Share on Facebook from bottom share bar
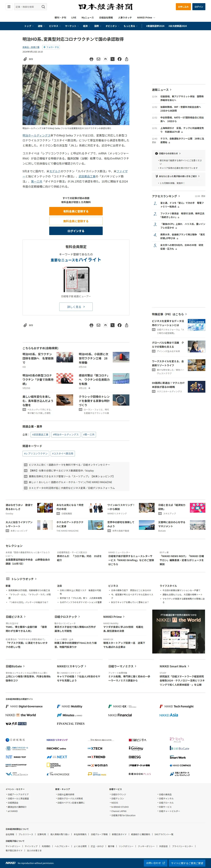The width and height of the screenshot is (211, 868). [120, 325]
